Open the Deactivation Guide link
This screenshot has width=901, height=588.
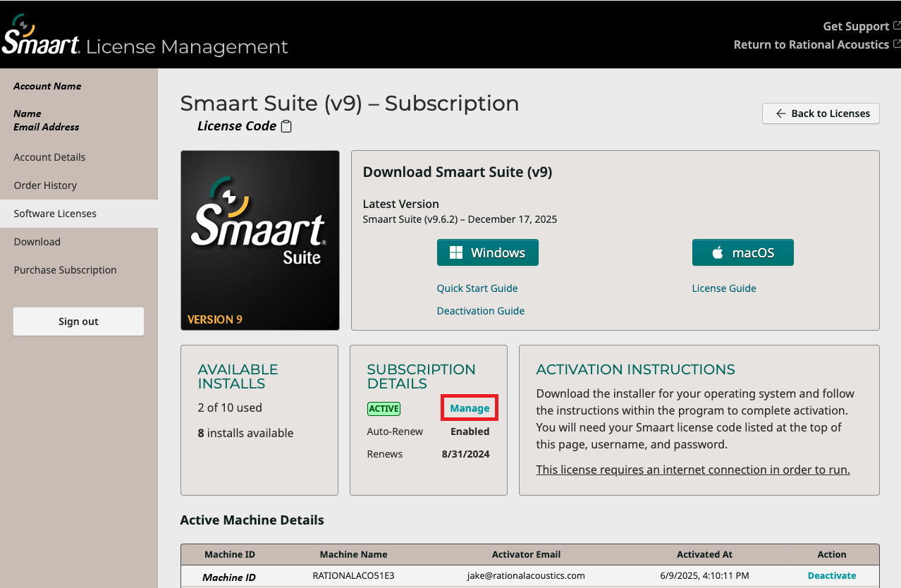481,311
